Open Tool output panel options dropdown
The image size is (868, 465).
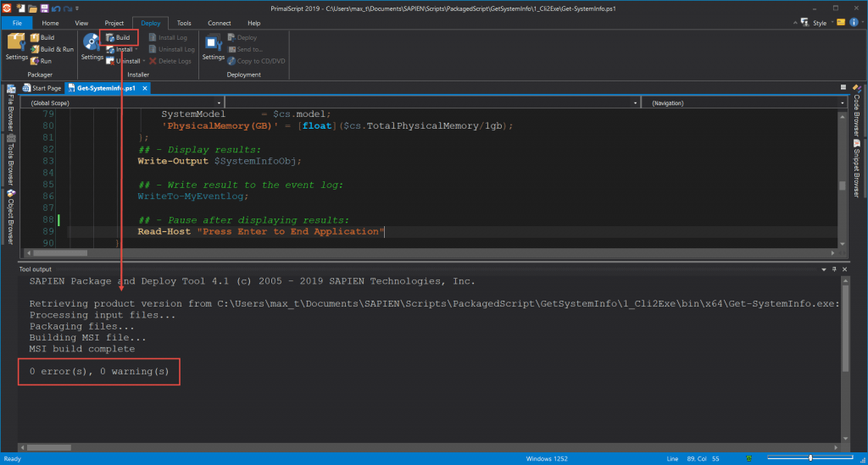824,269
